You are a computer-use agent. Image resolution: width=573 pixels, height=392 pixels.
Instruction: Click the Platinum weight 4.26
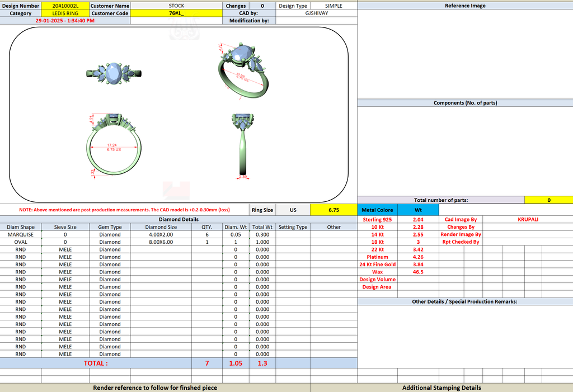418,257
